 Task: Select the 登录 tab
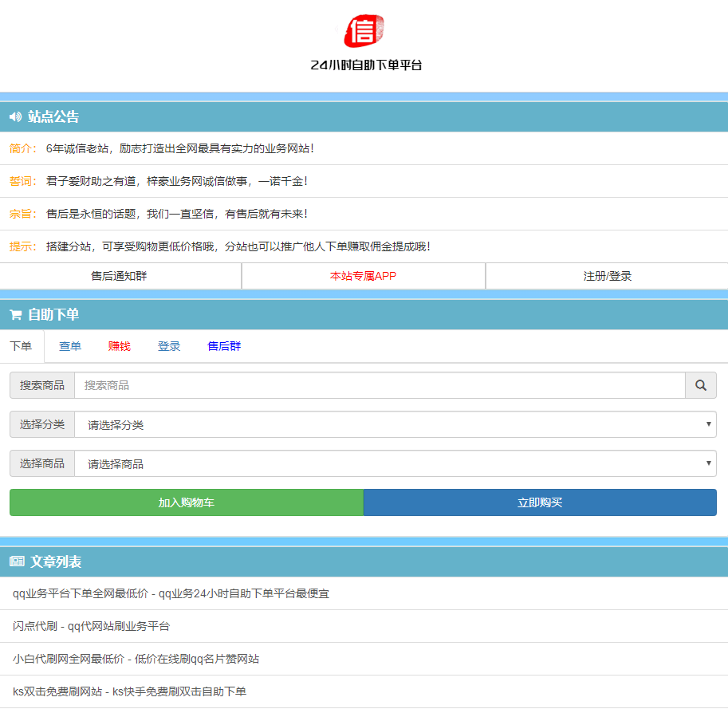coord(169,346)
